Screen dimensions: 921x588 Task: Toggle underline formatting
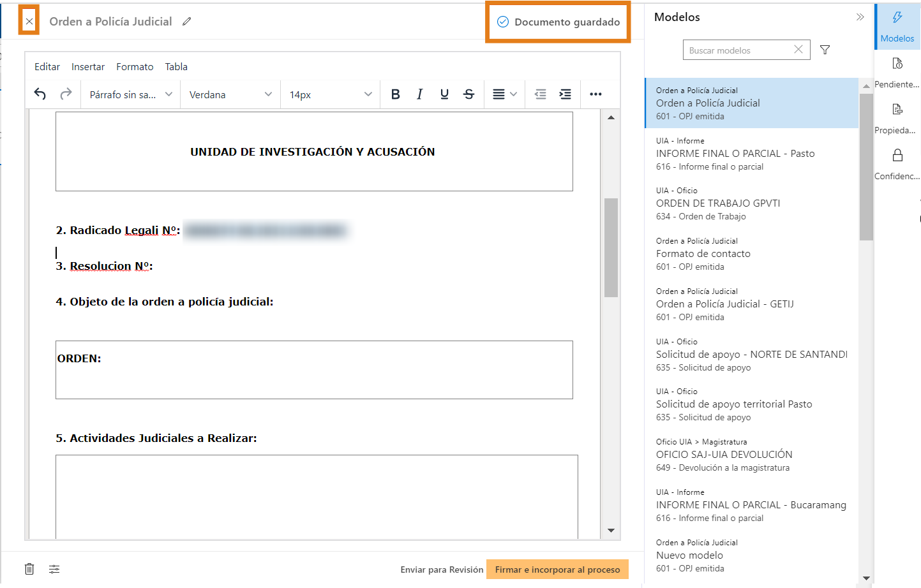tap(444, 94)
